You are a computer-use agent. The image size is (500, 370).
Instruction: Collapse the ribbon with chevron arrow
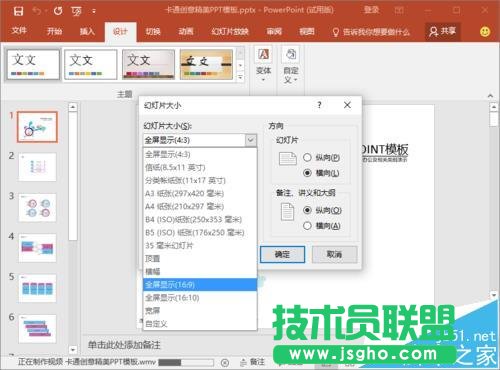[x=490, y=96]
